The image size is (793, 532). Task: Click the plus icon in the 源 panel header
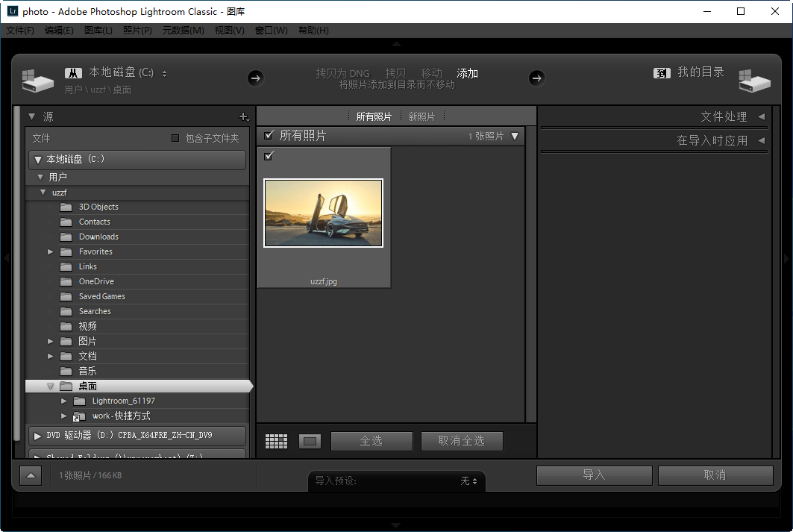pyautogui.click(x=244, y=116)
